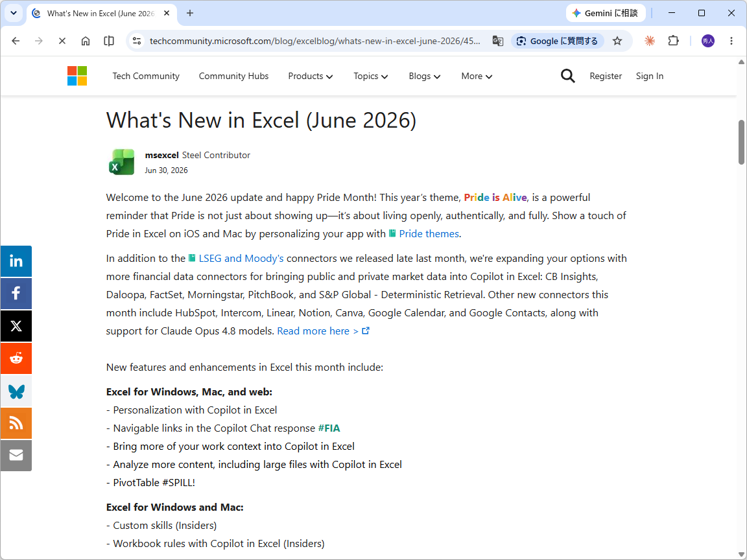Stop loading the page
747x560 pixels.
tap(62, 41)
